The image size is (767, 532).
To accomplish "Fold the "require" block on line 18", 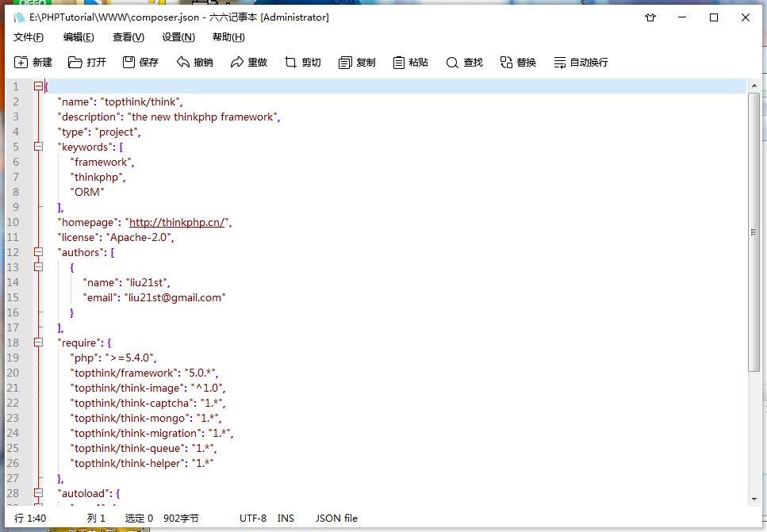I will (x=38, y=343).
